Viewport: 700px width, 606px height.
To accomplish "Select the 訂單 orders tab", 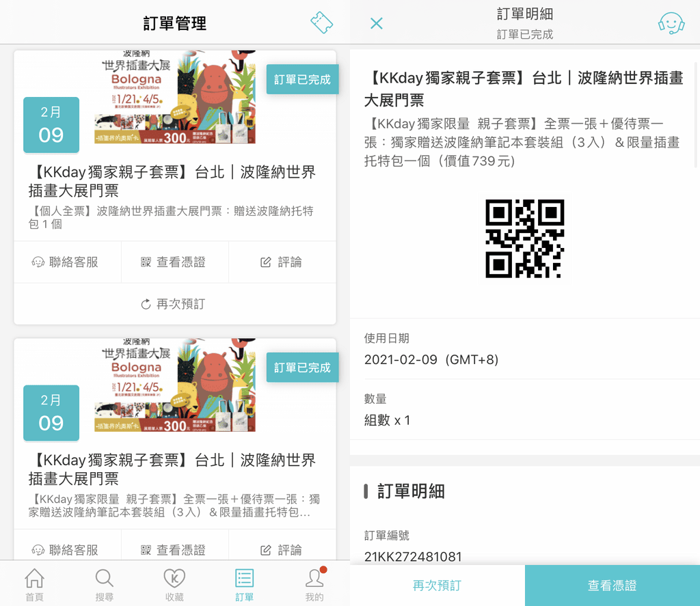I will pyautogui.click(x=244, y=585).
